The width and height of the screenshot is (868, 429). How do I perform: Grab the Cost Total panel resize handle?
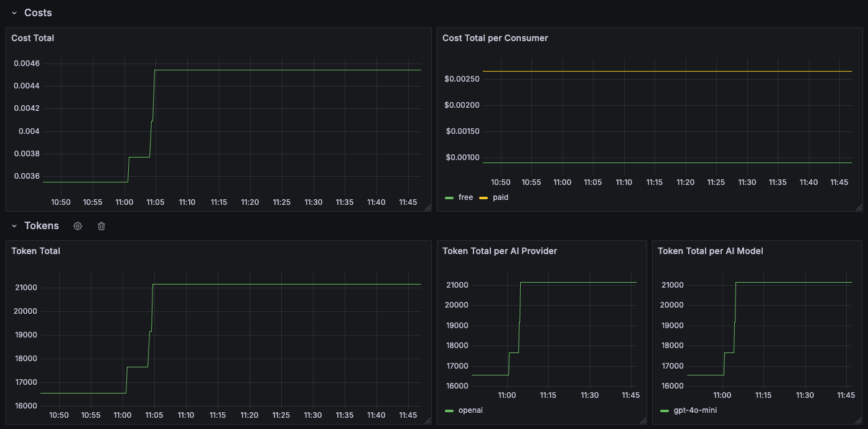tap(427, 208)
